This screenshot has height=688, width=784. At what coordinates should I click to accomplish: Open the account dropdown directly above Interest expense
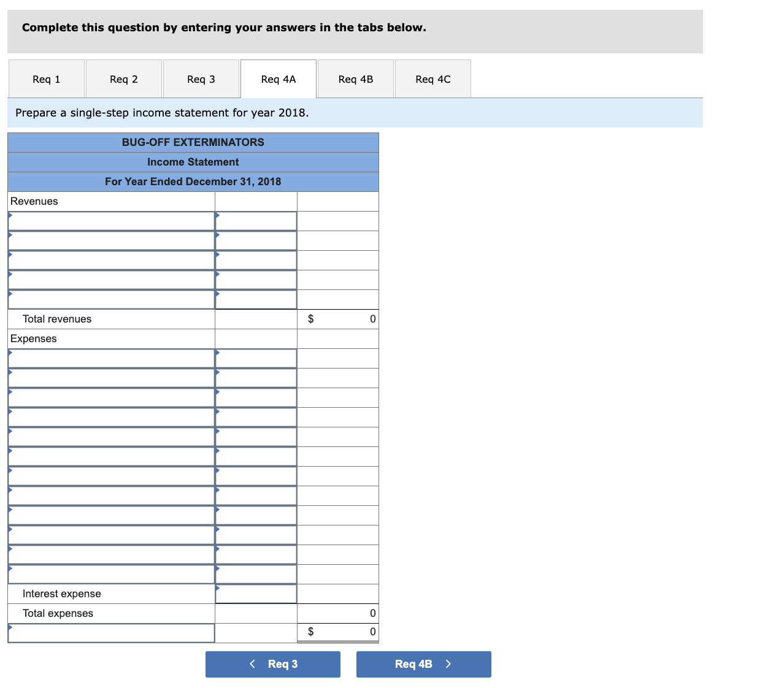click(x=112, y=574)
